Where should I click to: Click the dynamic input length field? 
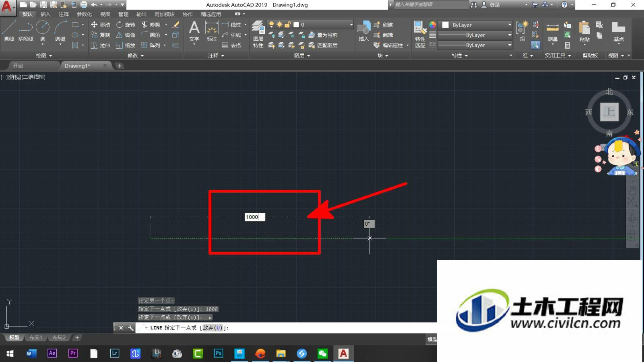[255, 217]
